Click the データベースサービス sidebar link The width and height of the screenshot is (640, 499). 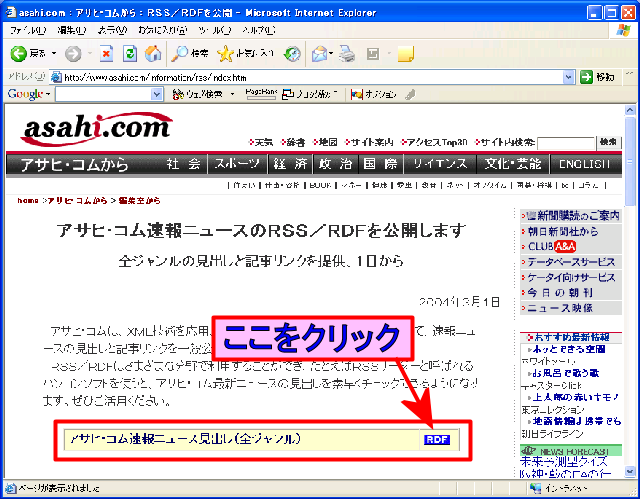(x=571, y=262)
